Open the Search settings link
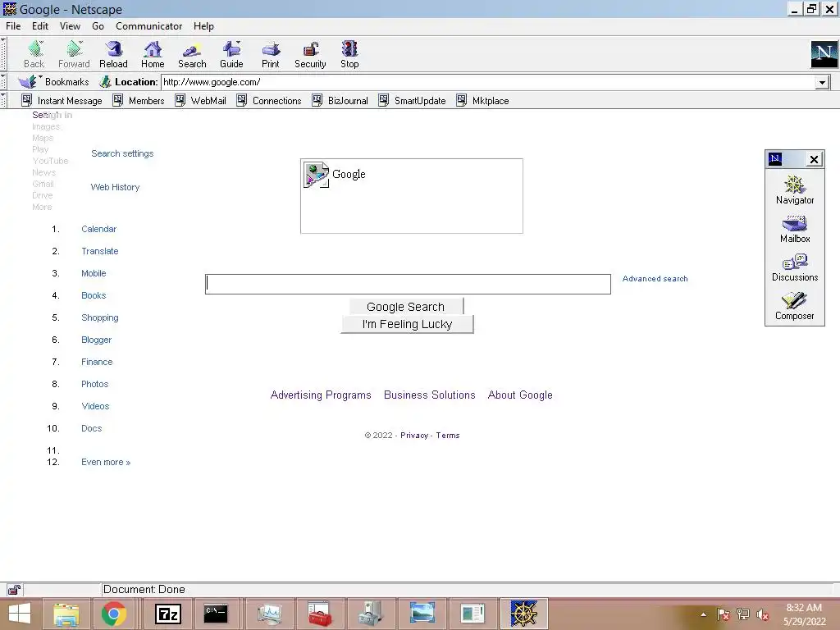This screenshot has height=630, width=840. 122,153
